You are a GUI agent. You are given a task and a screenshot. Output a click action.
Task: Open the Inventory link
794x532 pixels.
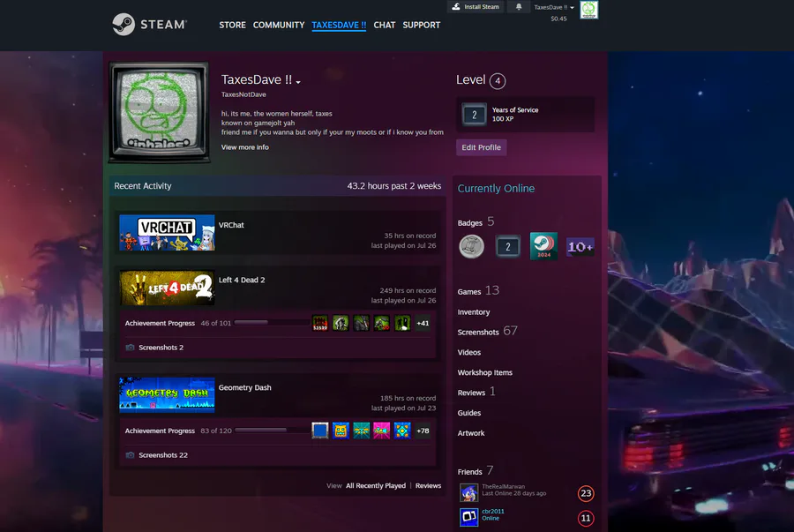[x=474, y=312]
